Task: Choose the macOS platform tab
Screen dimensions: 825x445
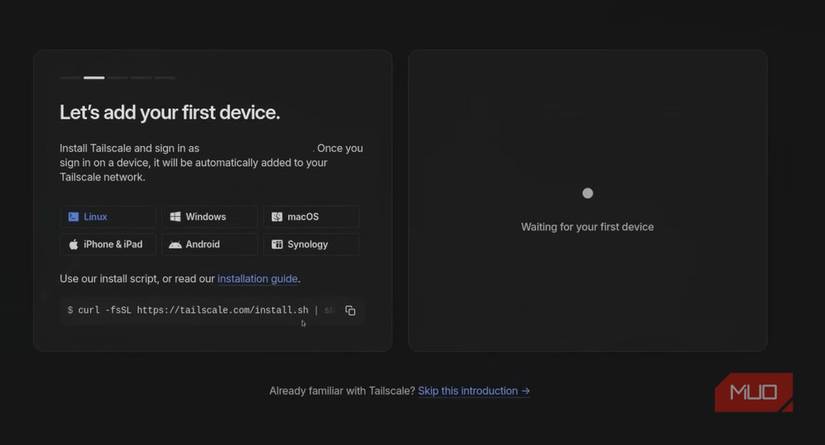Action: [x=311, y=217]
